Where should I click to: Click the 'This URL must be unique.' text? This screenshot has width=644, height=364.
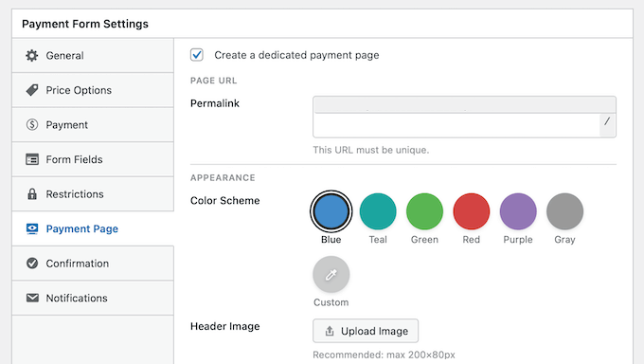[x=371, y=150]
